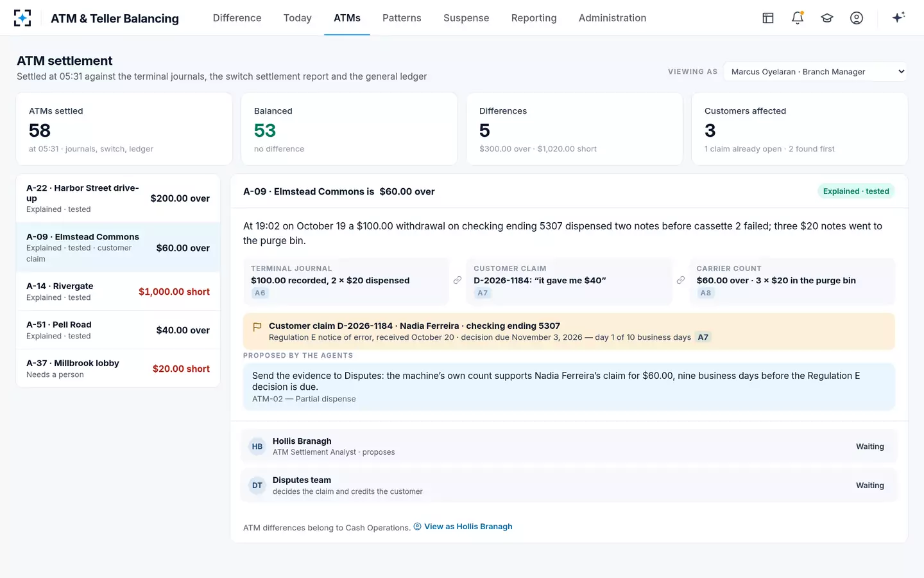Open the graduation cap learning icon
This screenshot has width=924, height=578.
[827, 18]
